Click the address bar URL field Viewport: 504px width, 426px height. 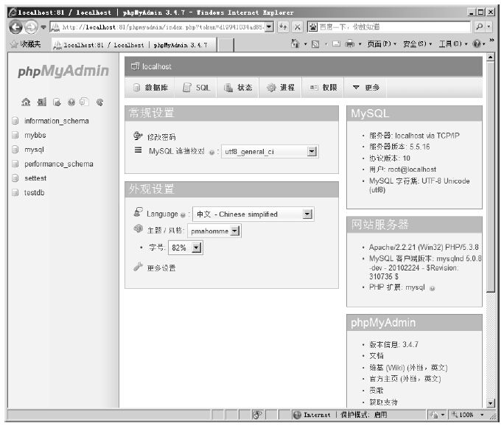tap(158, 27)
